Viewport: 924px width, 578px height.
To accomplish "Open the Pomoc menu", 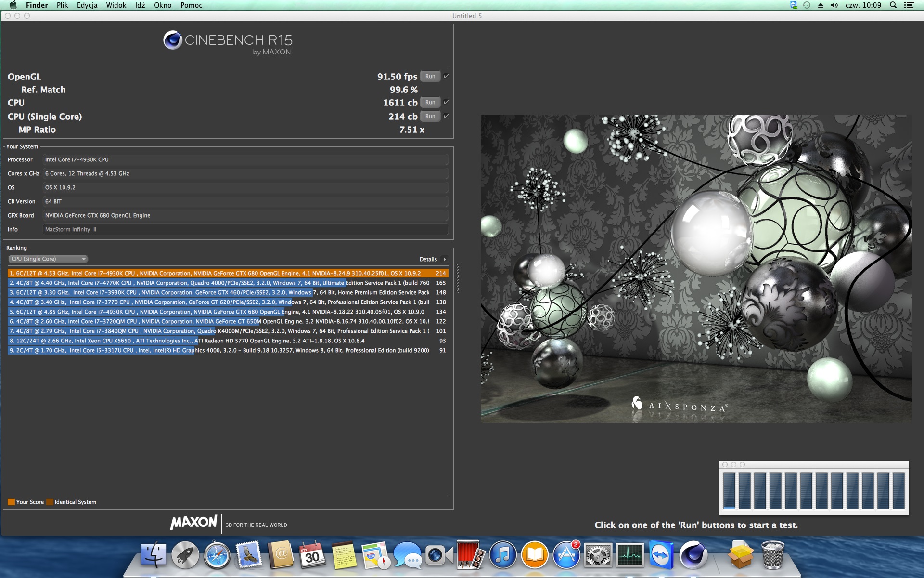I will [x=191, y=5].
